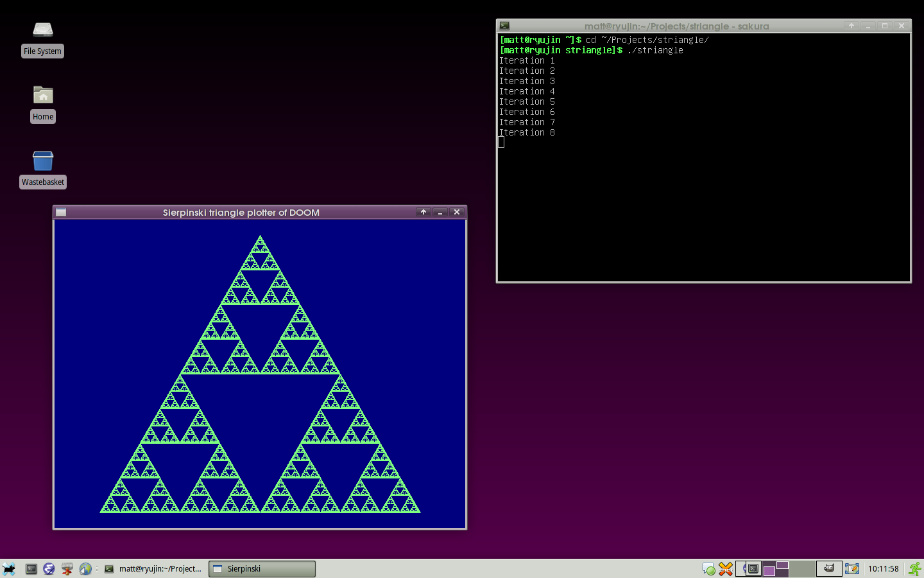The width and height of the screenshot is (924, 578).
Task: Open Emacs from the panel launcher
Action: pyautogui.click(x=49, y=569)
